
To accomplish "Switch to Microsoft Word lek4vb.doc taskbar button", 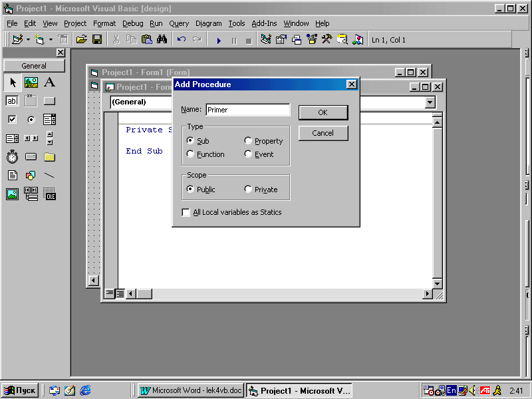I will tap(191, 390).
